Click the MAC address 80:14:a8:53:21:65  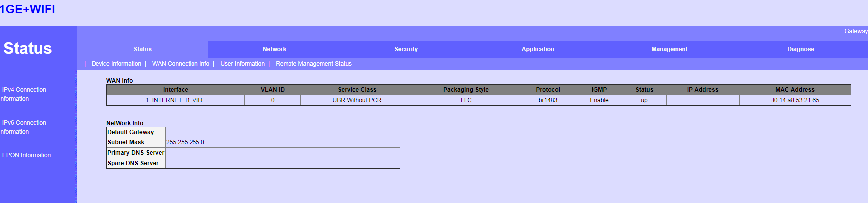(795, 100)
